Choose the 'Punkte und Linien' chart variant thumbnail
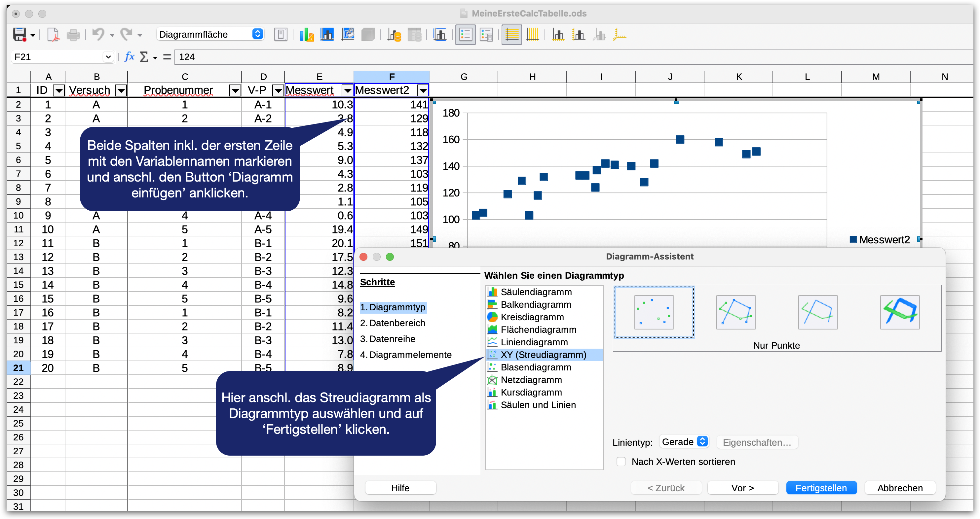 coord(736,312)
